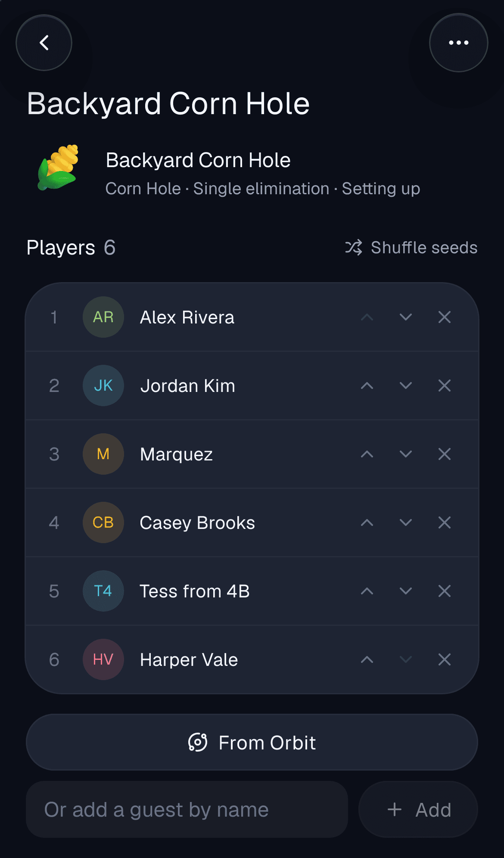Move Marquez down one seed
Screen dimensions: 504x858
406,454
